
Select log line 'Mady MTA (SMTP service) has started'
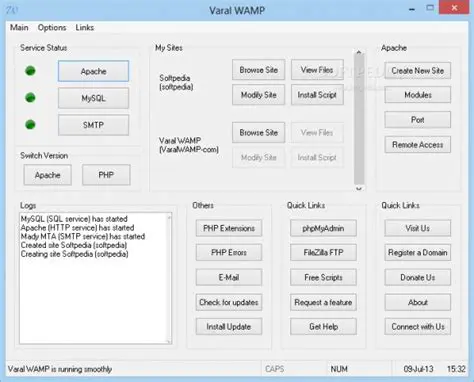[83, 236]
